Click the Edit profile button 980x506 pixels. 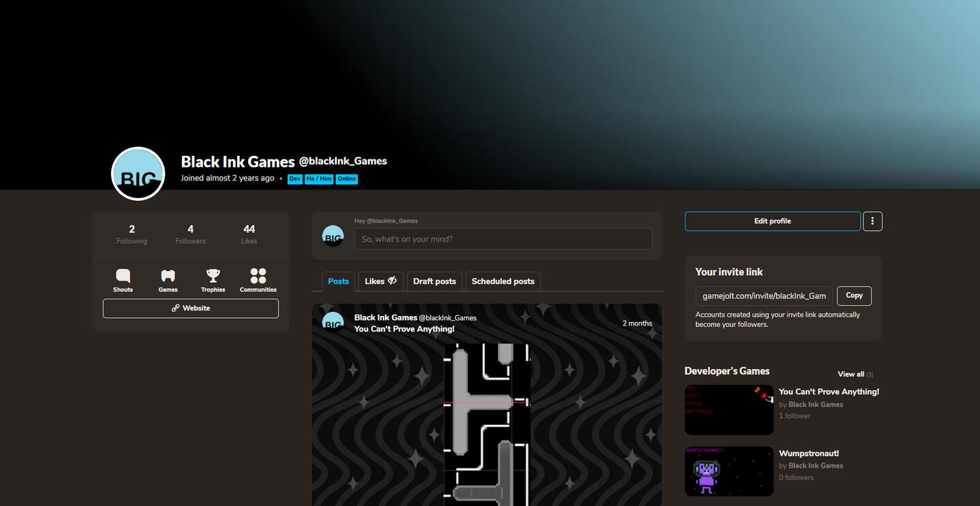[x=772, y=221]
